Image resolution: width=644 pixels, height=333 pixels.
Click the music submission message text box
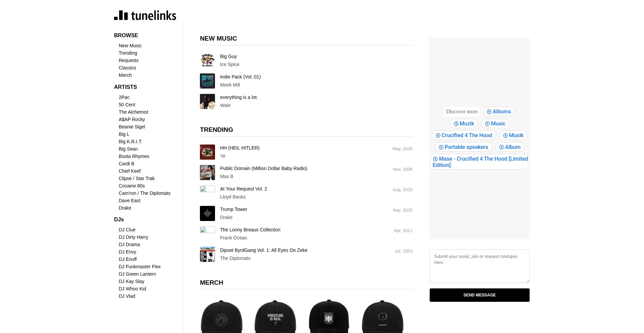(x=479, y=266)
